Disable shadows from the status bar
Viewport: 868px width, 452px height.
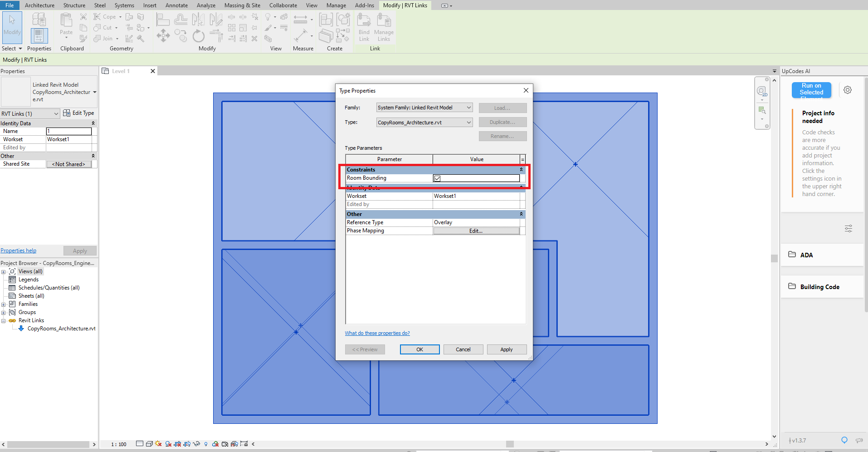[x=168, y=444]
